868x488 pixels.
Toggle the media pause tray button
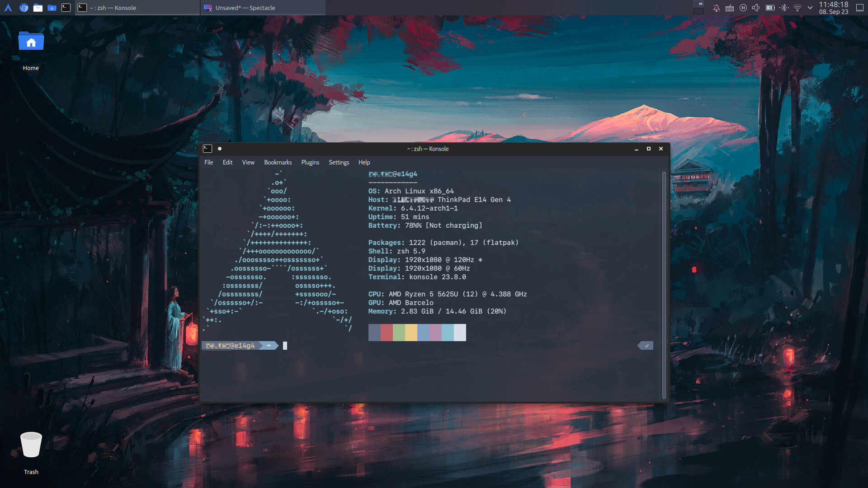pyautogui.click(x=743, y=8)
